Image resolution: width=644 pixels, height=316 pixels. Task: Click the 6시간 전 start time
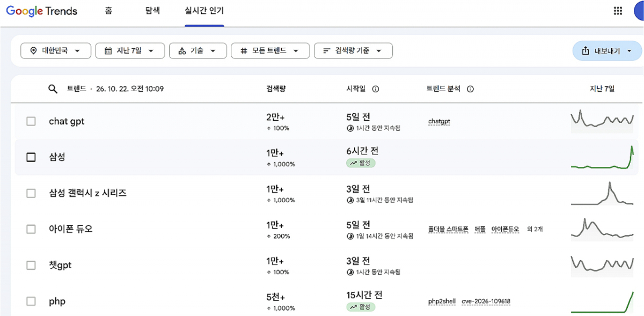tap(362, 151)
